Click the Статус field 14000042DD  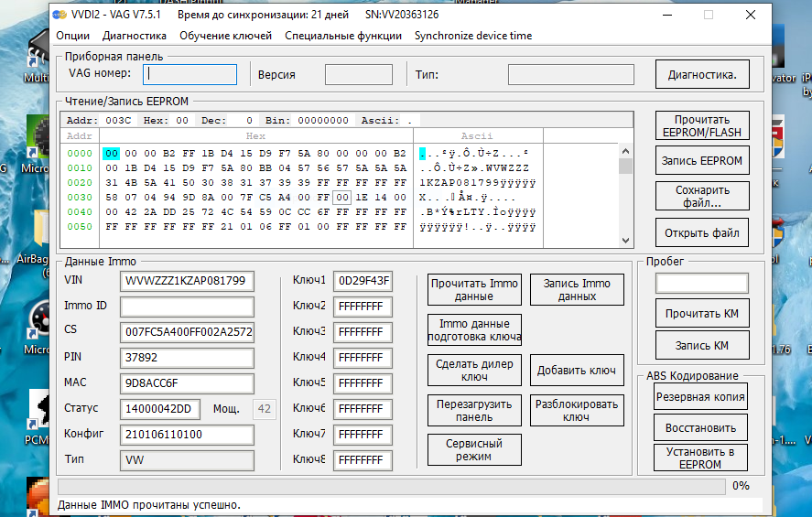point(159,409)
